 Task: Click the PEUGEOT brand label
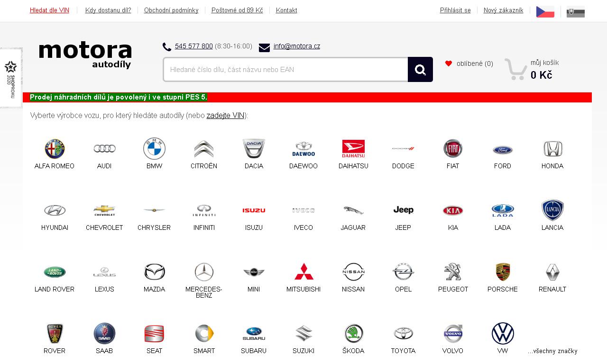[453, 289]
